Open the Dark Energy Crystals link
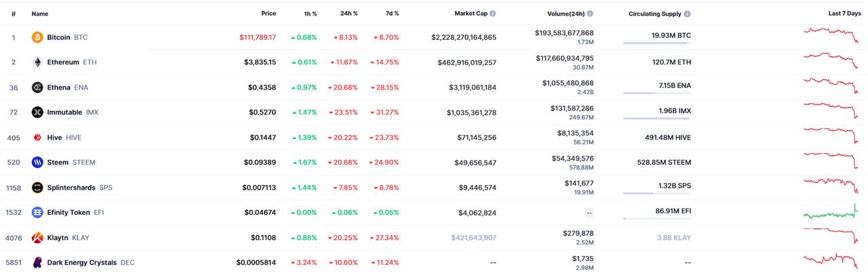Viewport: 868px width, 273px height. coord(81,263)
